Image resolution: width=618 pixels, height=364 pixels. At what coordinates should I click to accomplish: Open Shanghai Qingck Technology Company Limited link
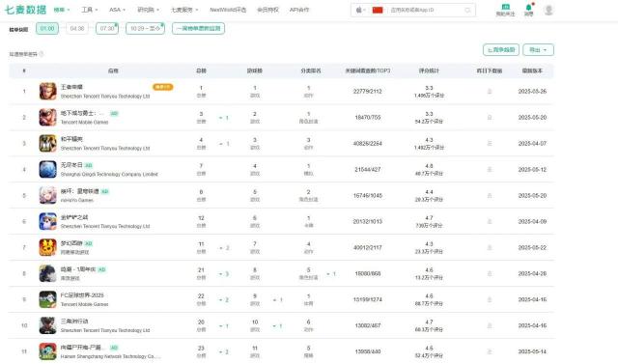click(x=109, y=174)
